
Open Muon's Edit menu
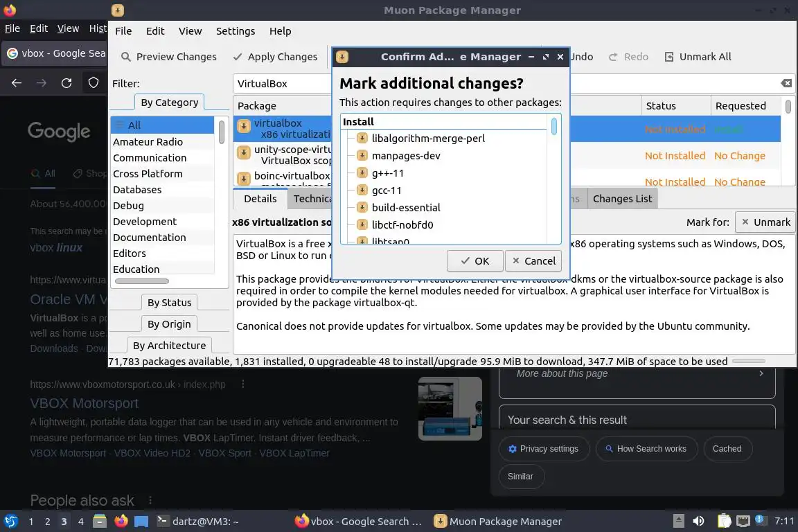tap(155, 31)
